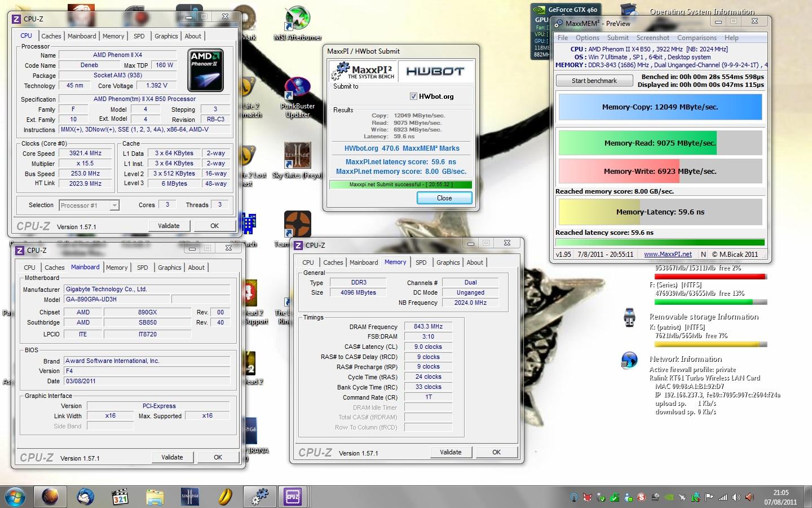Open Graphics tab in the Mainboard CPU-Z window
Image resolution: width=812 pixels, height=508 pixels.
[170, 268]
